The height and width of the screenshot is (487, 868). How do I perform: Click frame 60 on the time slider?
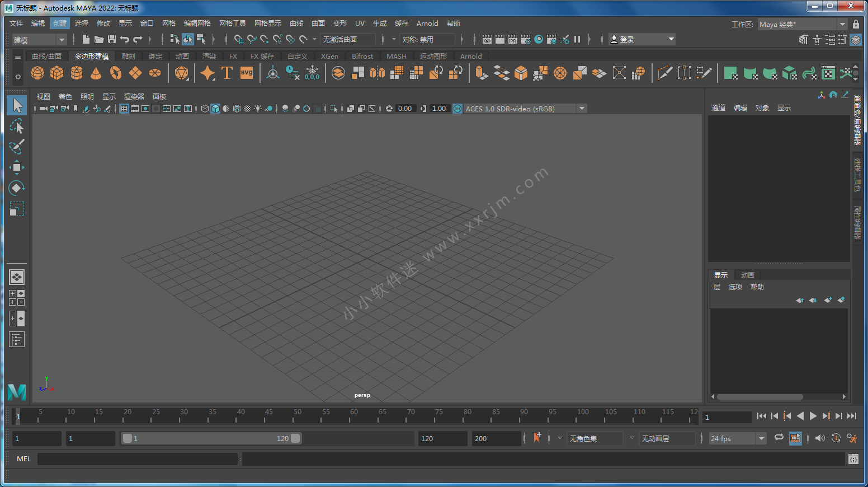pyautogui.click(x=353, y=415)
